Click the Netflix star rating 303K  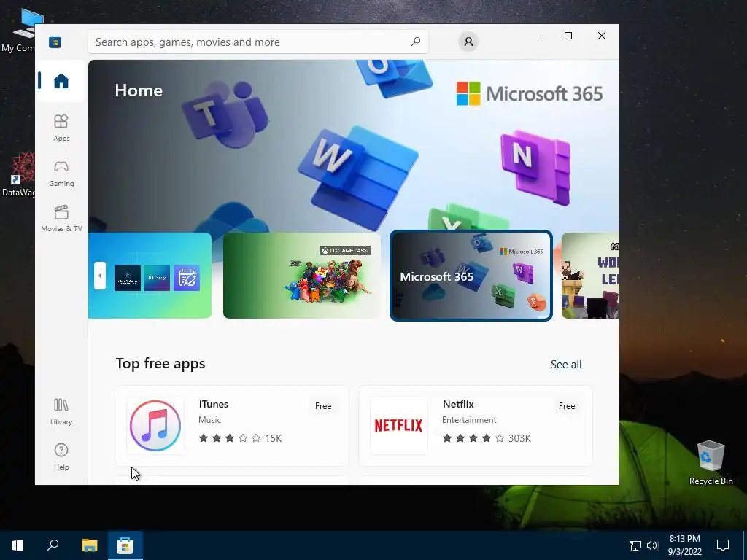point(486,438)
